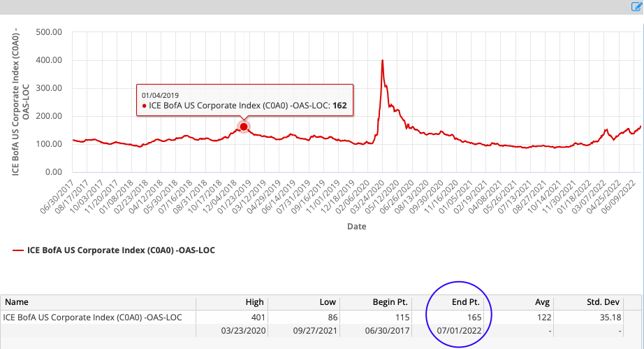This screenshot has height=349, width=644.
Task: Toggle the ICE BofA US Corporate Index legend entry
Action: [114, 250]
